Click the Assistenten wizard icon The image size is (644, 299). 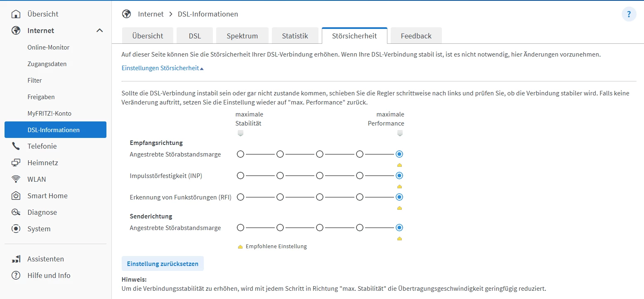[16, 259]
